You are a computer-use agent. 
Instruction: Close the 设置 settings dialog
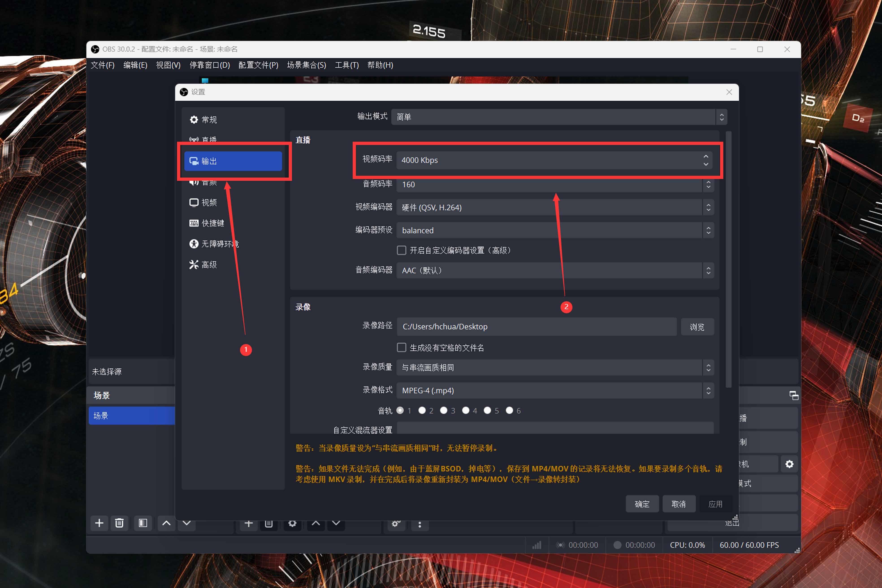click(729, 92)
